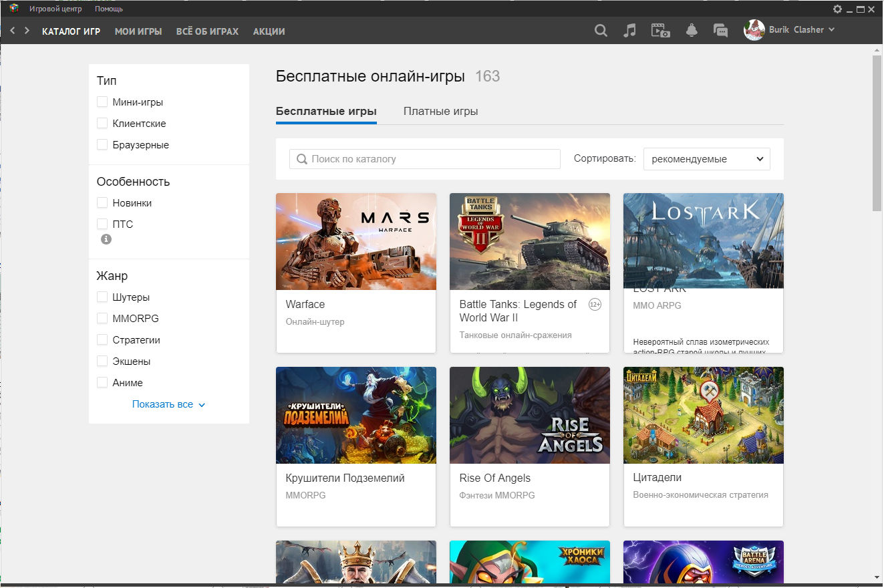The image size is (884, 588).
Task: Click the 12+ age rating badge
Action: (595, 305)
